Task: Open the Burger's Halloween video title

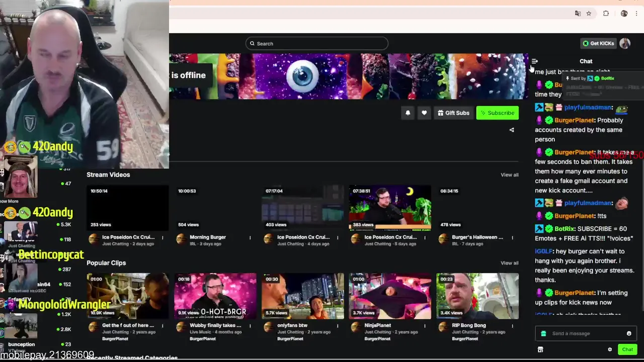Action: point(477,237)
